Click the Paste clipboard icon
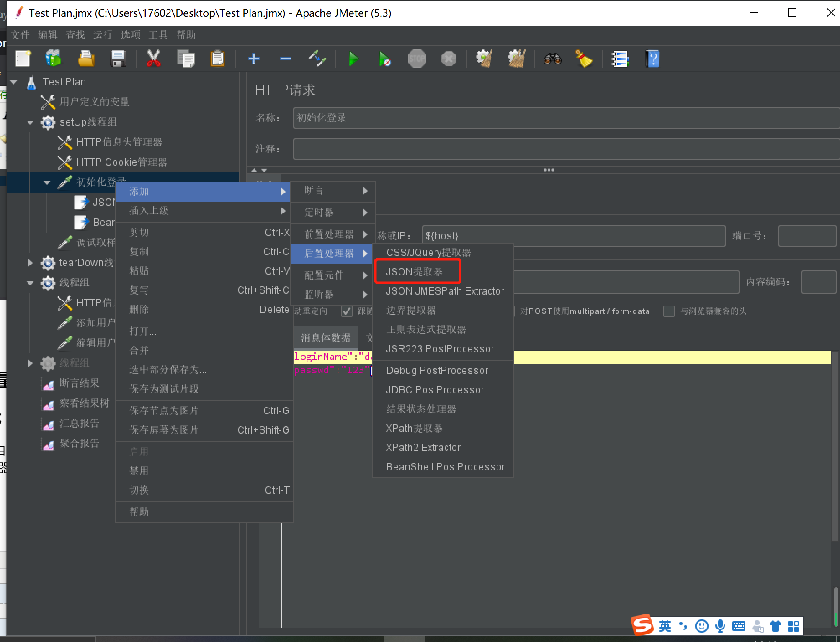Viewport: 840px width, 642px height. click(217, 59)
